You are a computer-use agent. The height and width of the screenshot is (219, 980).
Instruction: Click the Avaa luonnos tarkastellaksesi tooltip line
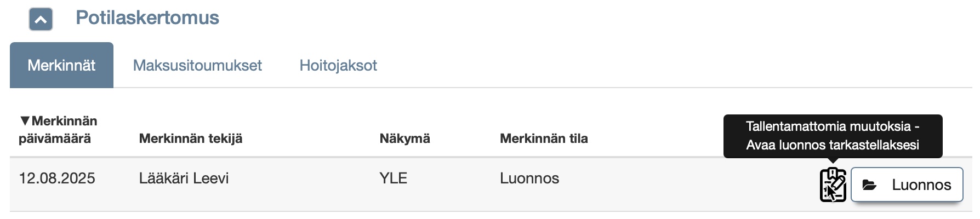pos(832,145)
